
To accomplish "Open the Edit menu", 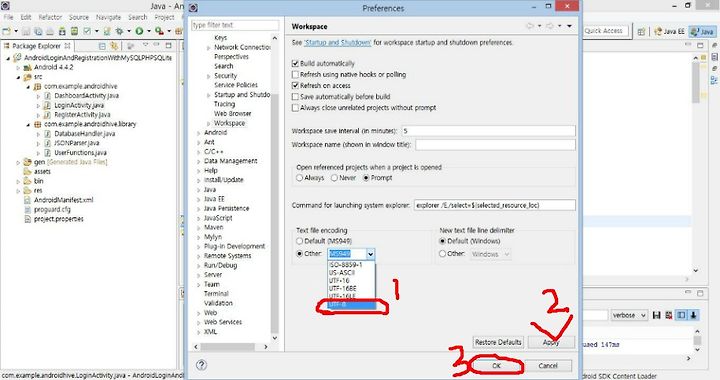I will [x=26, y=17].
